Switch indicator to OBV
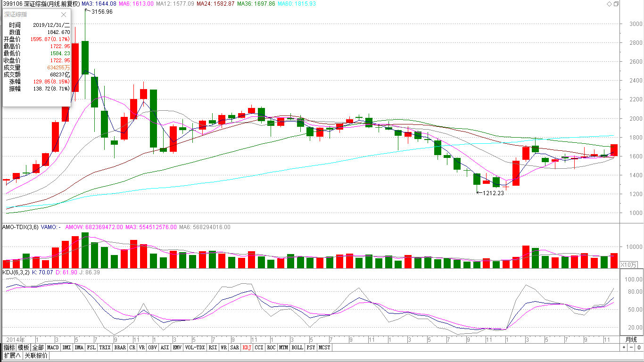 coord(152,347)
